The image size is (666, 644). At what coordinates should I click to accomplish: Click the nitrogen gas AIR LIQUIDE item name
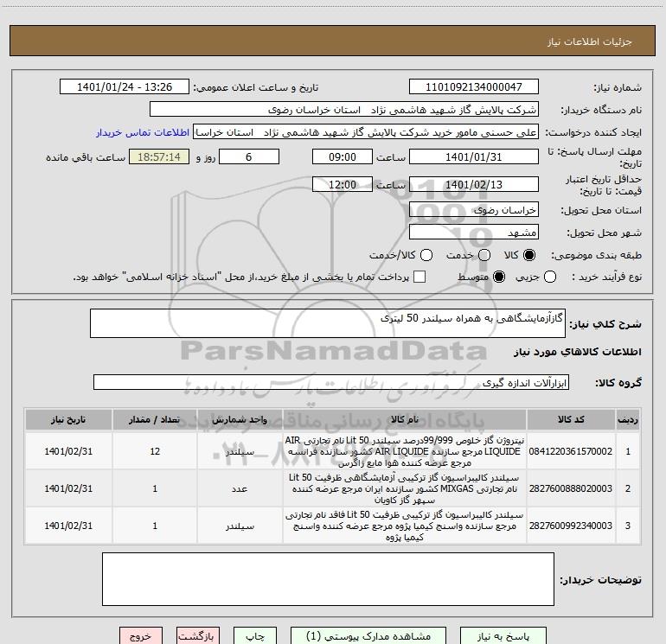405,451
